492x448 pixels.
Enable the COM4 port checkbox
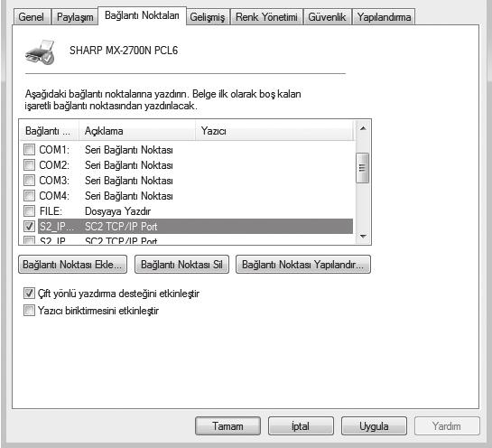coord(29,196)
